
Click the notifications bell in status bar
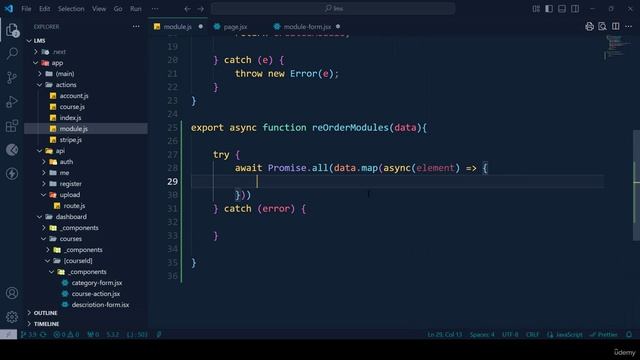(629, 334)
